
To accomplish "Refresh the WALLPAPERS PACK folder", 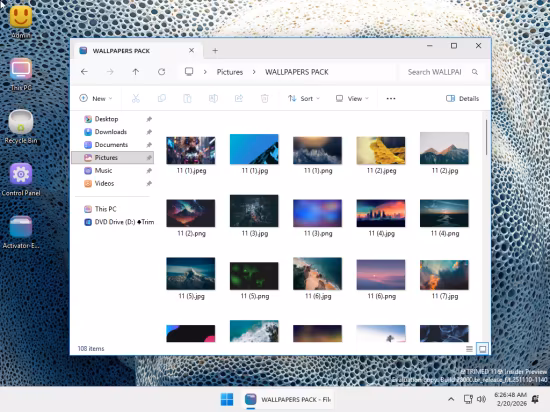I will [161, 72].
